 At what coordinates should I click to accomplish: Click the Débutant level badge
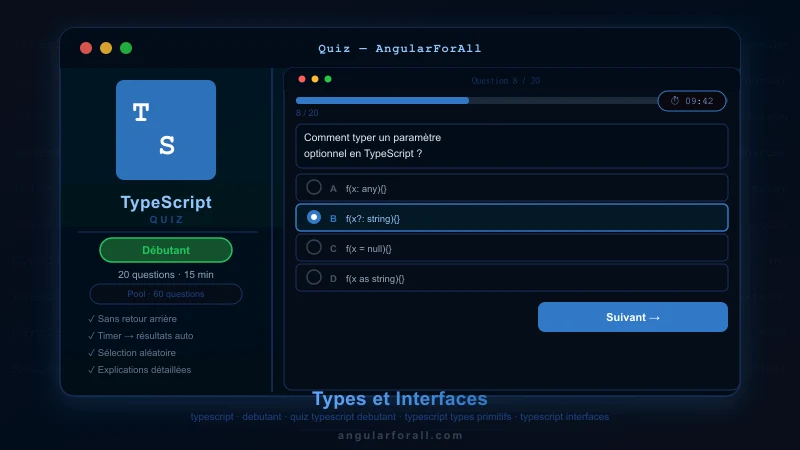(x=166, y=250)
